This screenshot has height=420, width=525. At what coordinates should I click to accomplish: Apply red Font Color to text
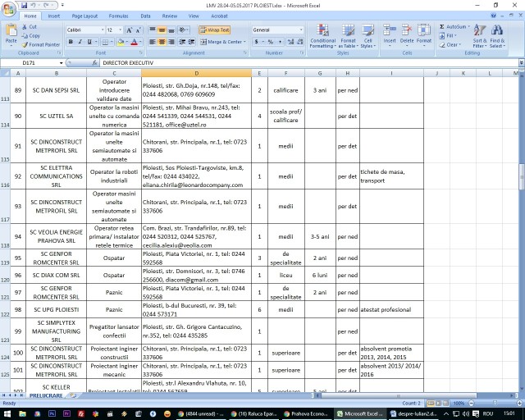134,42
